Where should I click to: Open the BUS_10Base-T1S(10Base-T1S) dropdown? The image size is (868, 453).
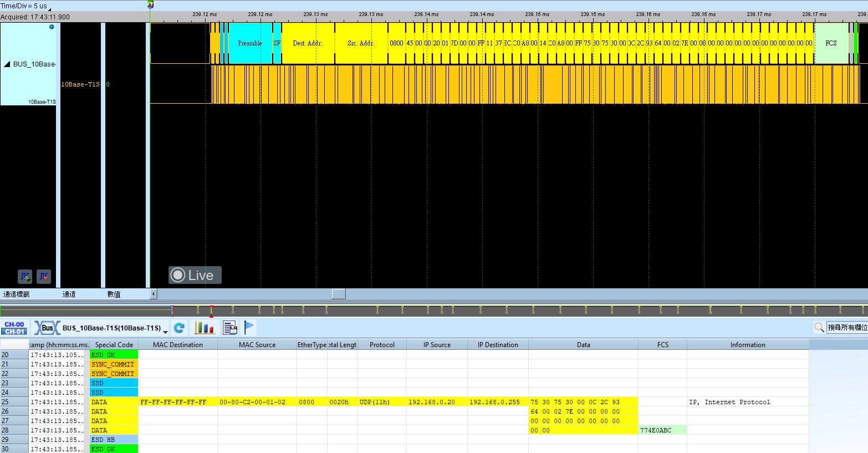(165, 331)
